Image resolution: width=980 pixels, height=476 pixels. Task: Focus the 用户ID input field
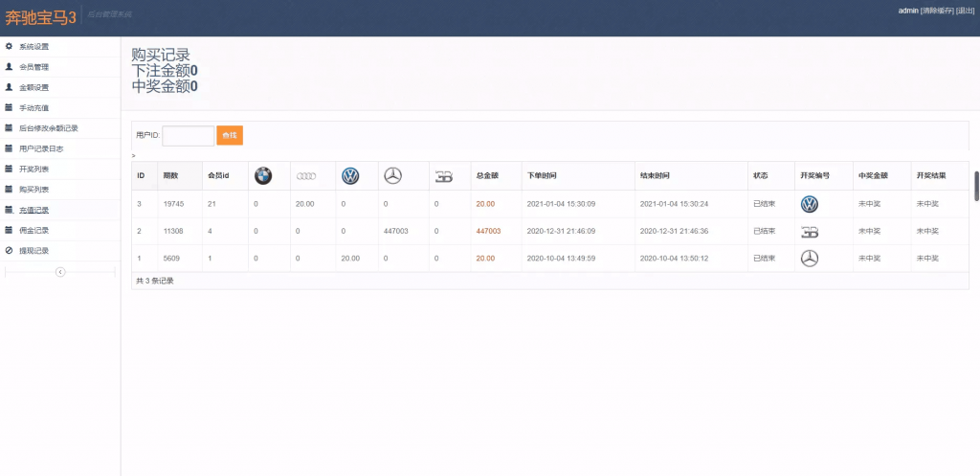(x=188, y=136)
